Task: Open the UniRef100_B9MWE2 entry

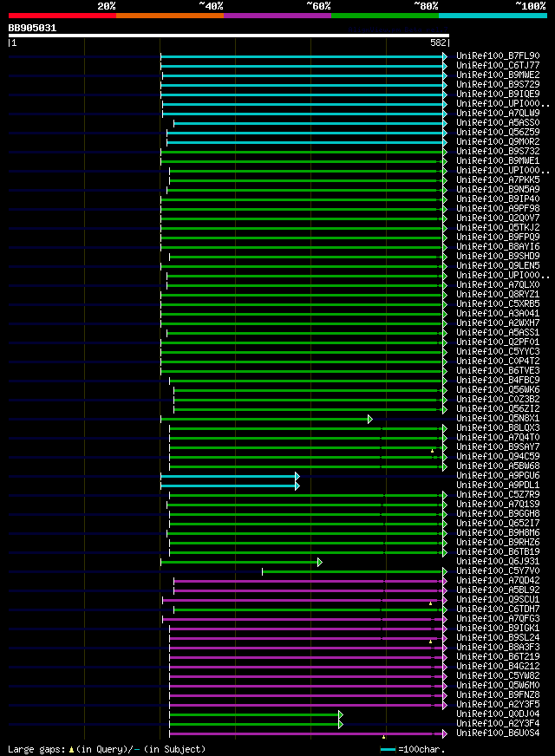Action: (498, 75)
